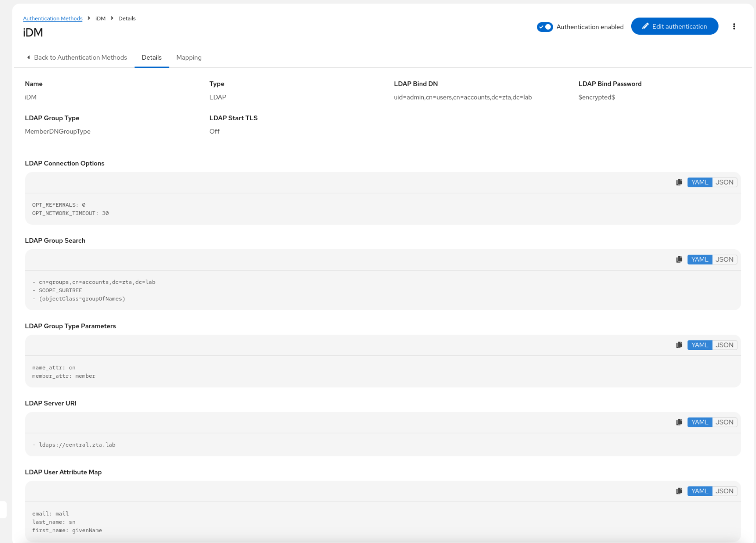Disable the Authentication enabled switch

point(545,27)
